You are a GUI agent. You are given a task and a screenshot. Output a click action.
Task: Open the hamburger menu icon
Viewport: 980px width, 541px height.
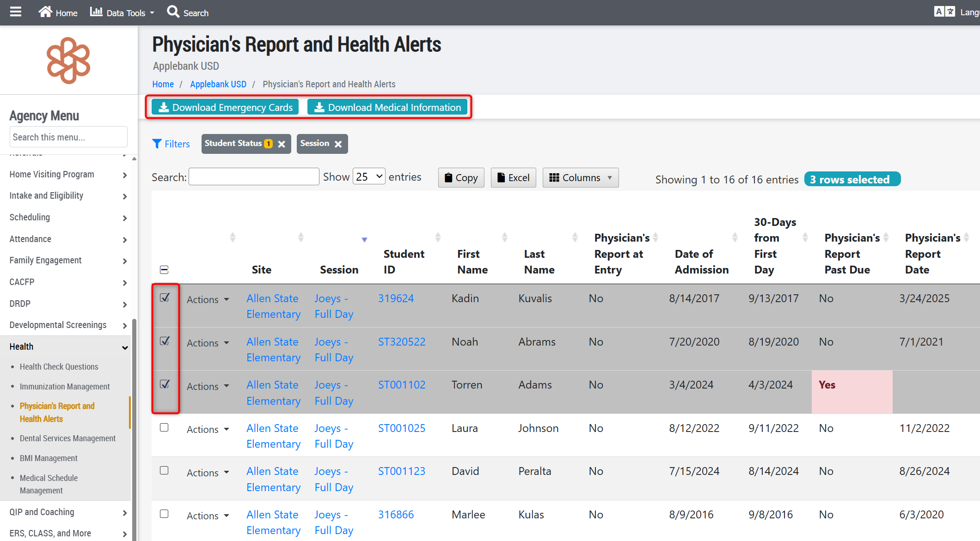[x=16, y=12]
